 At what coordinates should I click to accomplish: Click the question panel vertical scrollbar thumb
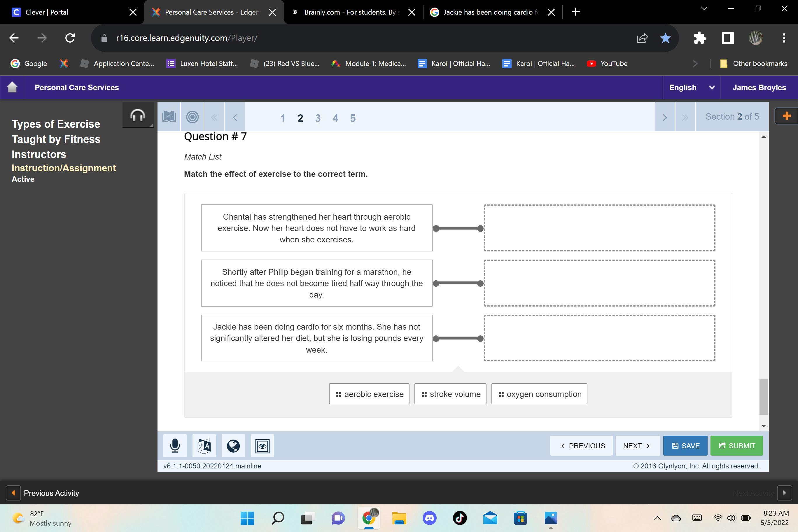[763, 396]
